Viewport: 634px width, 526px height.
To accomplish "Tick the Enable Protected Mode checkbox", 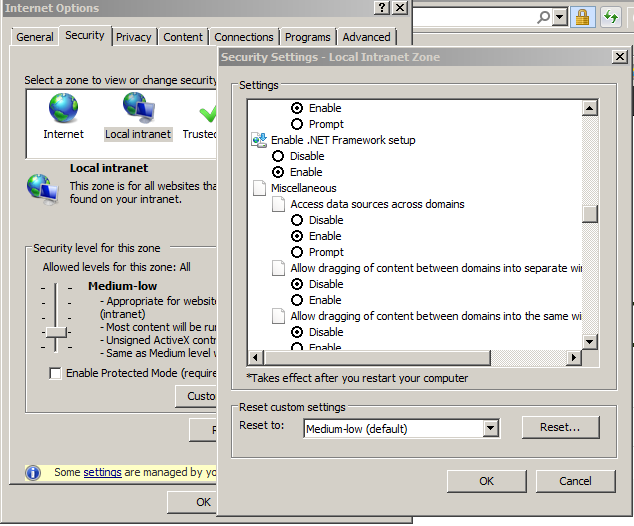I will coord(56,373).
